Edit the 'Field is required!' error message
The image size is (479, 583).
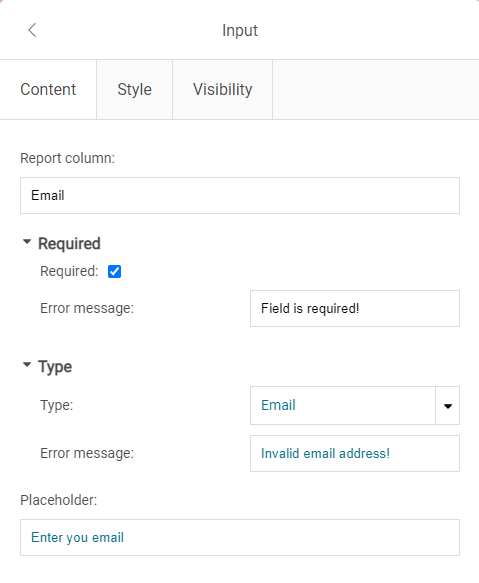coord(355,309)
